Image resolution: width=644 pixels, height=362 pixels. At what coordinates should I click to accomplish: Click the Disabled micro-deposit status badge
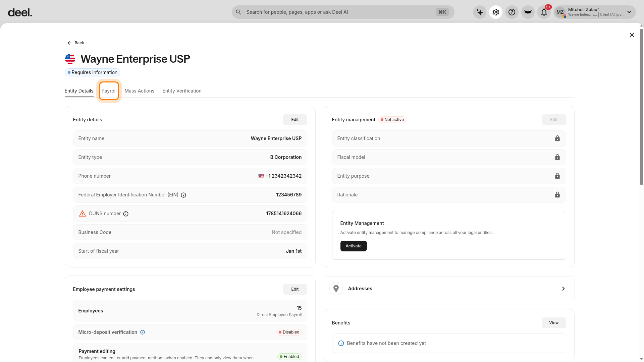(x=289, y=332)
